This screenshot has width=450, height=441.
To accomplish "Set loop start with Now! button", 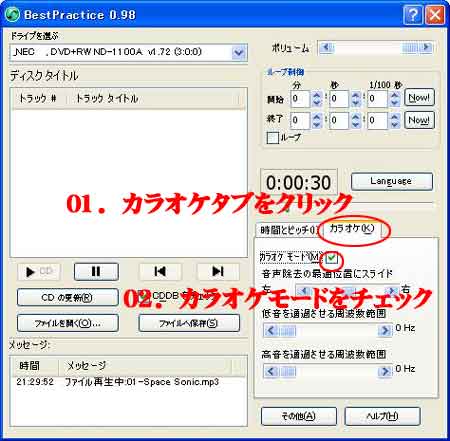I will point(419,97).
